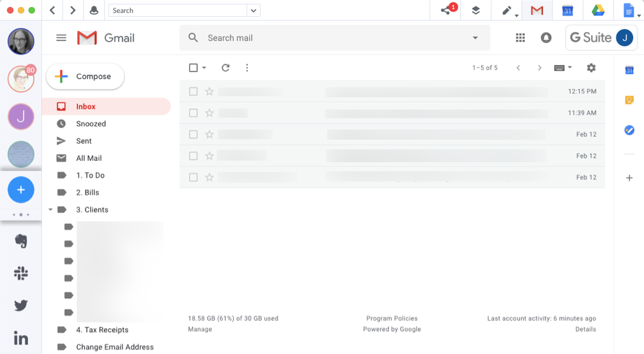Switch to the profile photo account with glasses
This screenshot has width=644, height=354.
[x=21, y=41]
